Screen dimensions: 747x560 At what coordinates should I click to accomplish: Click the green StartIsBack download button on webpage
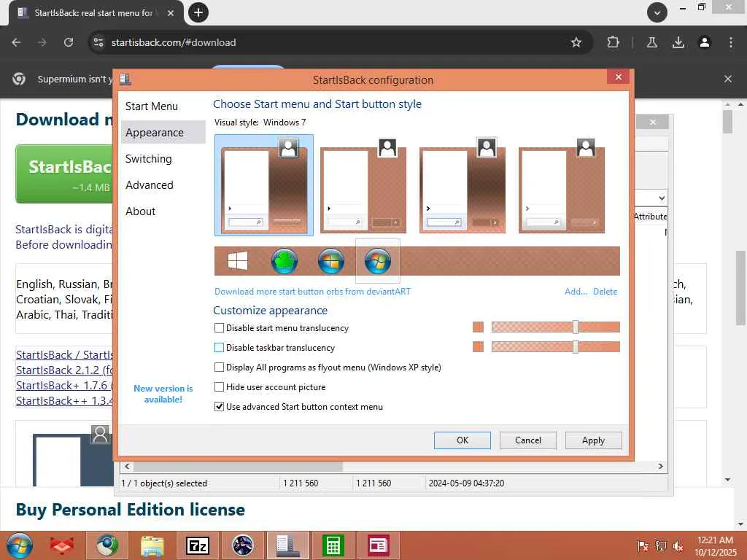pyautogui.click(x=65, y=174)
